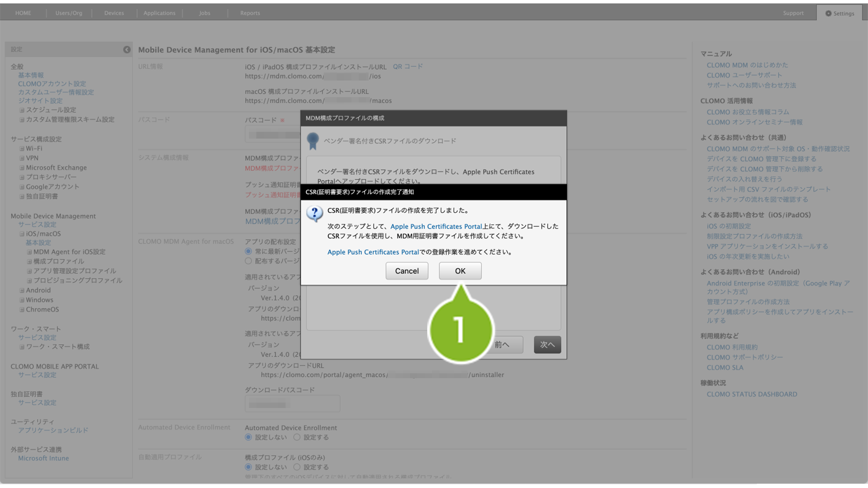Open iOS の初期設定 FAQ link
The height and width of the screenshot is (488, 868).
729,226
